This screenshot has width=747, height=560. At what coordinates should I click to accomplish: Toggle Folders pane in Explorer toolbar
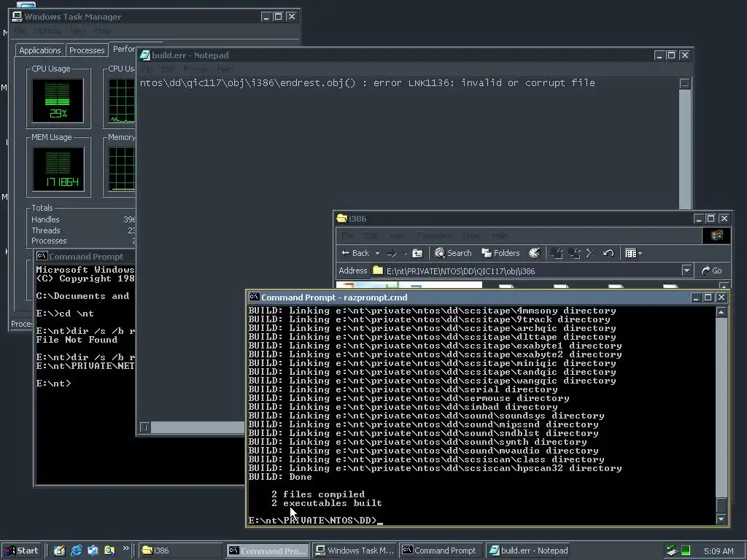[500, 253]
